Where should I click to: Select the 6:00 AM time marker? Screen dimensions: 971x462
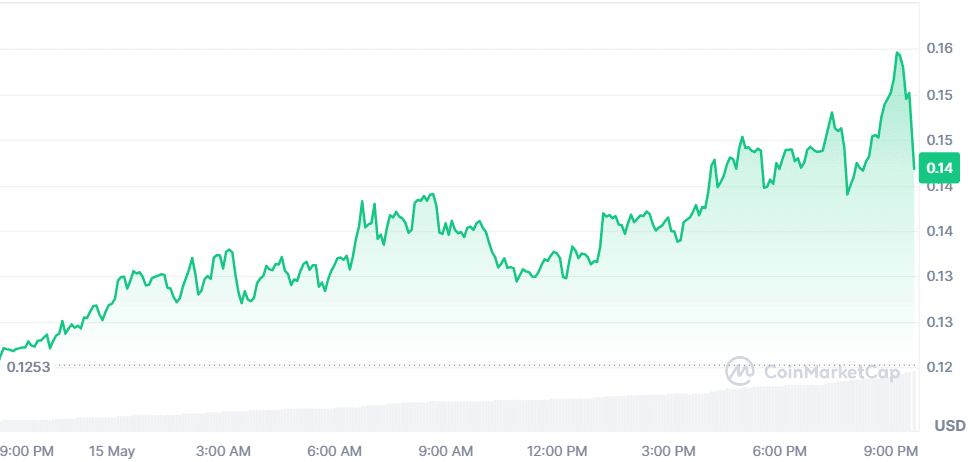(x=334, y=451)
